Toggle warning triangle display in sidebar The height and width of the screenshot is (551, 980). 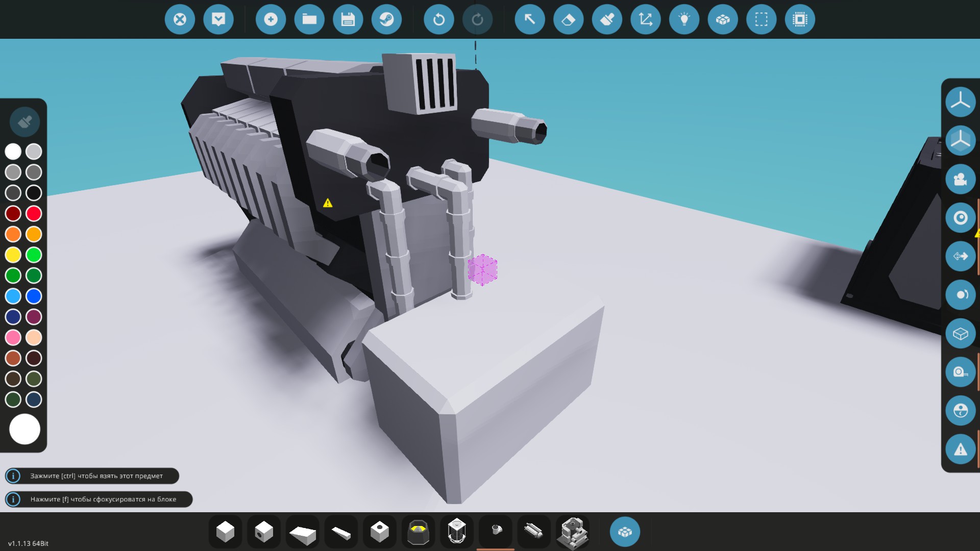(x=960, y=449)
